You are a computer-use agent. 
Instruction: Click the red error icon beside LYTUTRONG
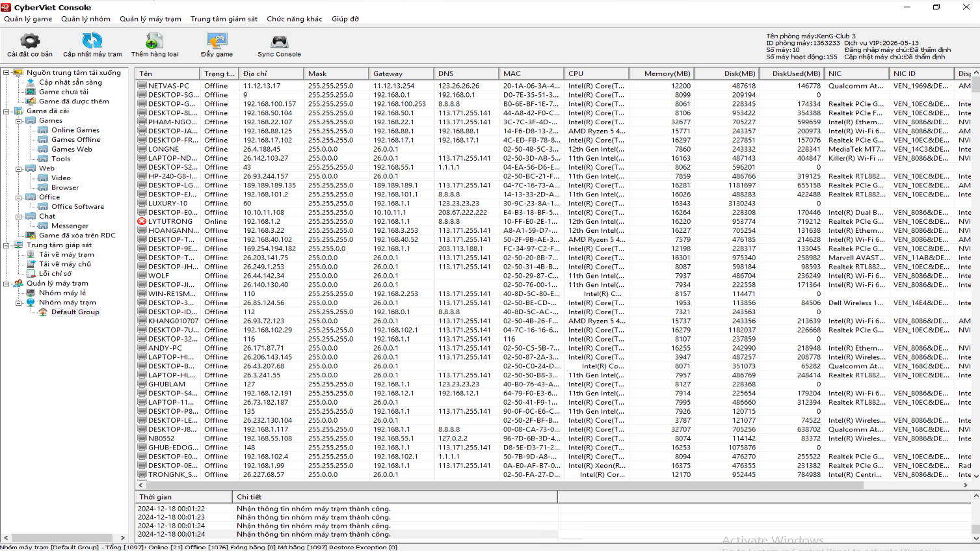[x=142, y=221]
